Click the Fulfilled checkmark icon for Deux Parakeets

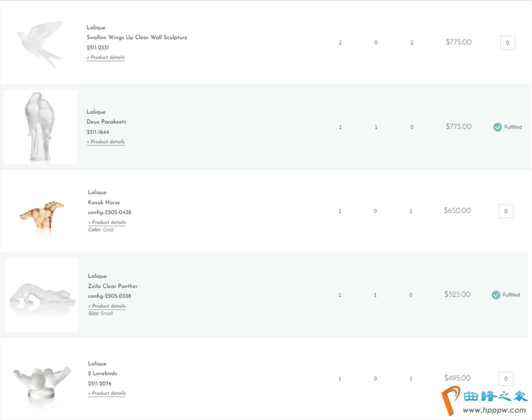pyautogui.click(x=498, y=127)
